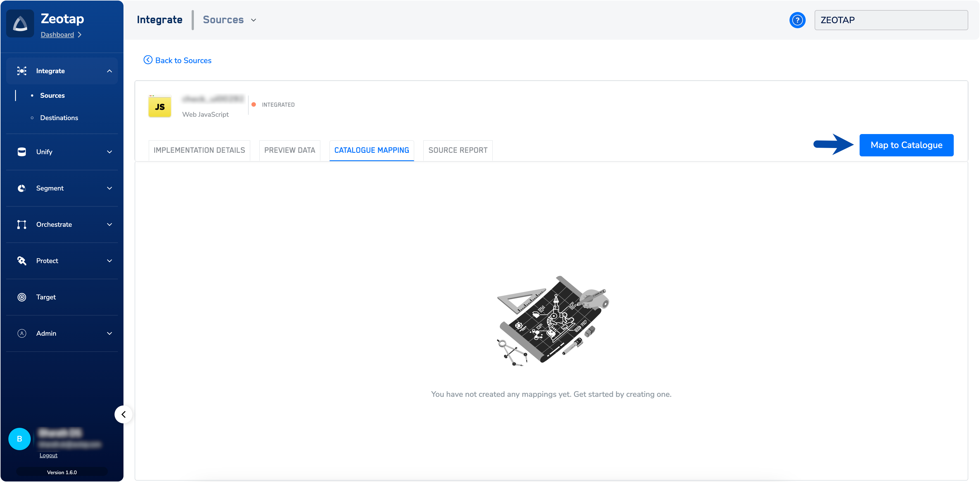980x482 pixels.
Task: Click the user avatar B circle
Action: [x=19, y=439]
